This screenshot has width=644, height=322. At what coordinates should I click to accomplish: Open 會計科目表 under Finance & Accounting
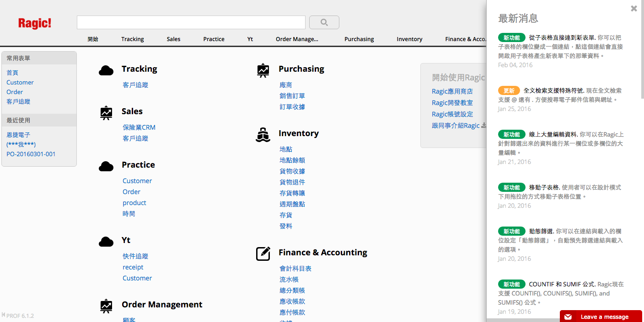295,269
